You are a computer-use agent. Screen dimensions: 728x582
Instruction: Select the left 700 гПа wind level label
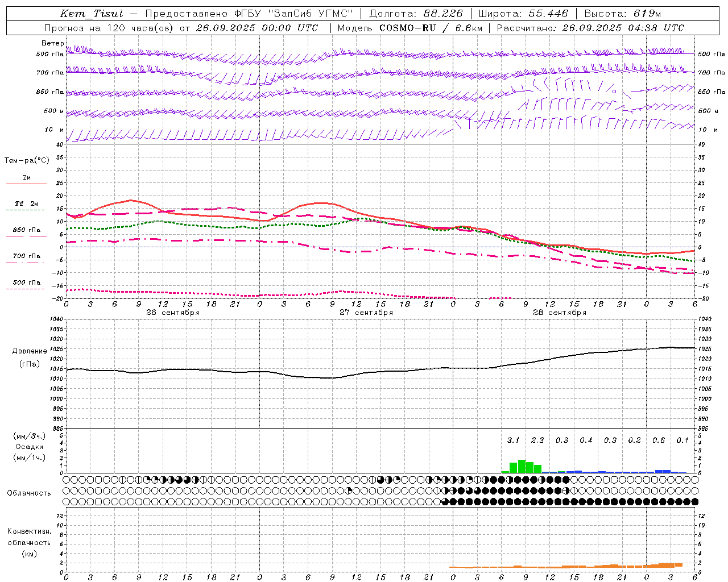point(50,73)
